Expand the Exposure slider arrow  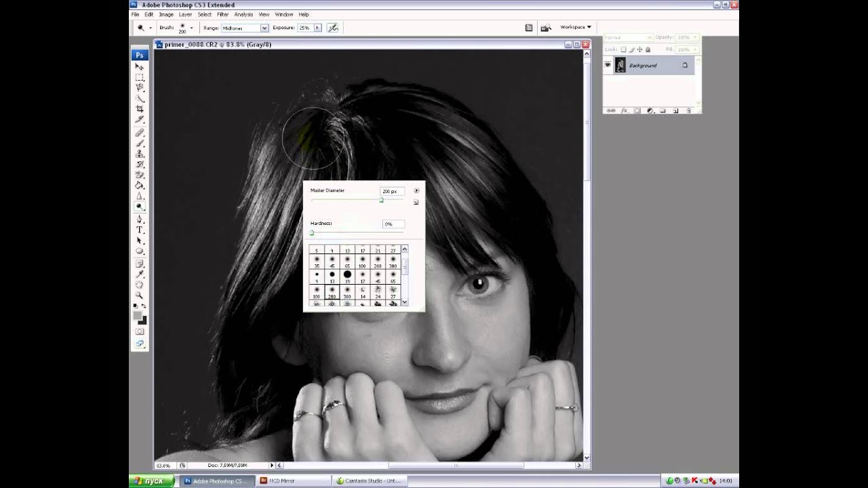coord(317,28)
